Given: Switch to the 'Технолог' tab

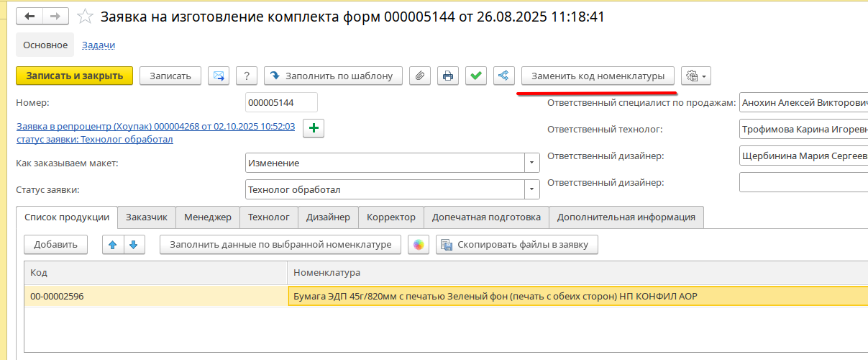Looking at the screenshot, I should [268, 217].
